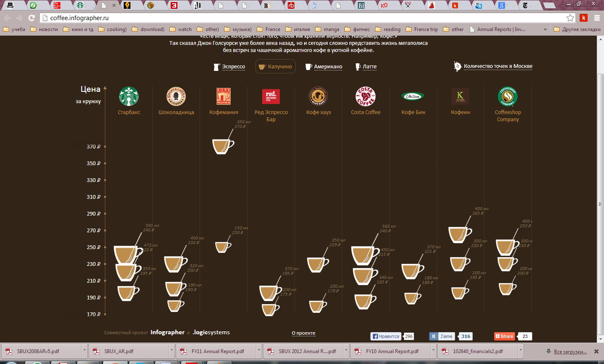Click the Coffeeshop Company logo
Viewport: 604px width, 364px height.
pyautogui.click(x=508, y=96)
